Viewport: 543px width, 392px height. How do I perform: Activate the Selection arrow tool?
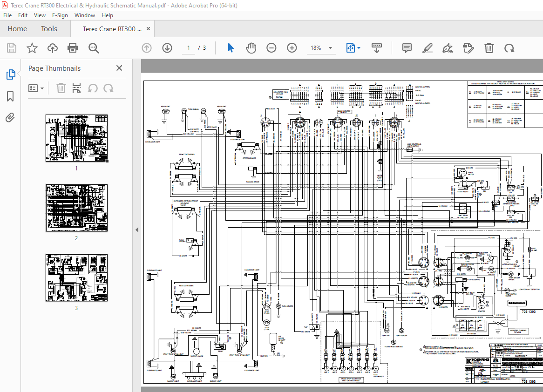coord(231,48)
